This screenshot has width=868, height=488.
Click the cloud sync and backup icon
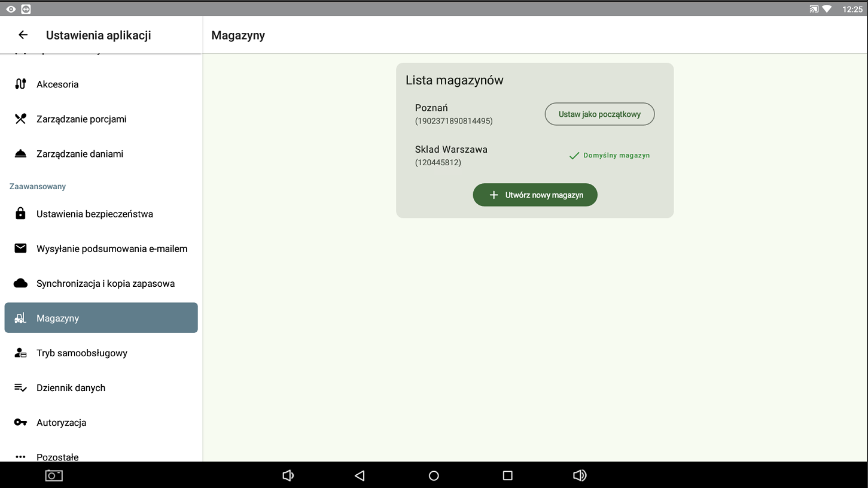20,283
